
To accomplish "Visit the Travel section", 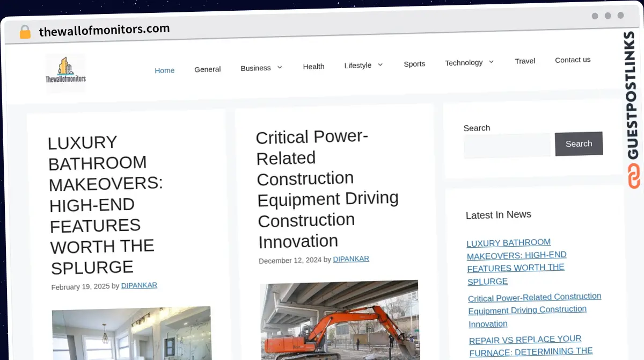I will [525, 61].
